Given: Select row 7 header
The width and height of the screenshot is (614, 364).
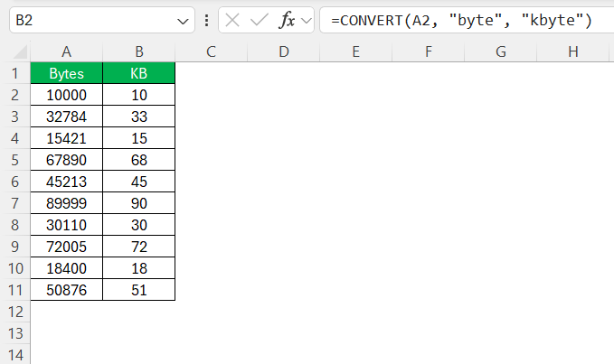Looking at the screenshot, I should pyautogui.click(x=15, y=203).
